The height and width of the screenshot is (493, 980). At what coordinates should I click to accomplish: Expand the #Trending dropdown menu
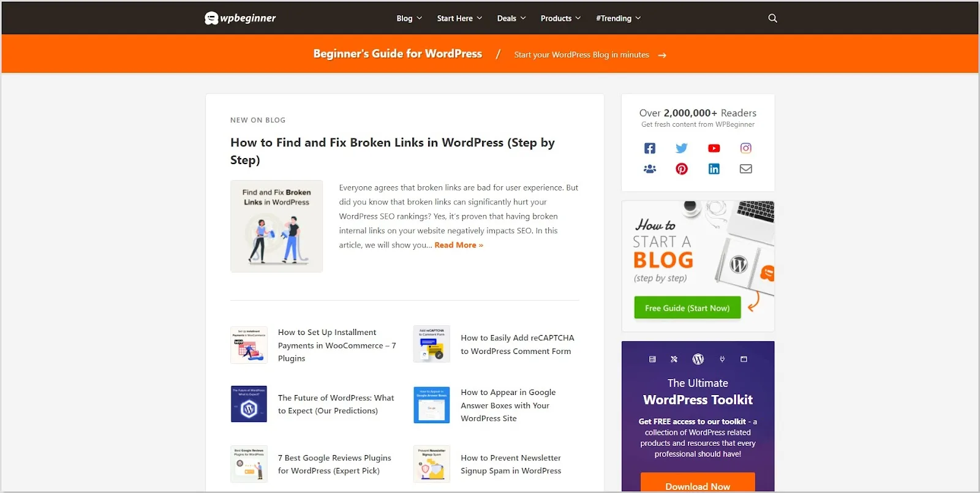tap(619, 18)
